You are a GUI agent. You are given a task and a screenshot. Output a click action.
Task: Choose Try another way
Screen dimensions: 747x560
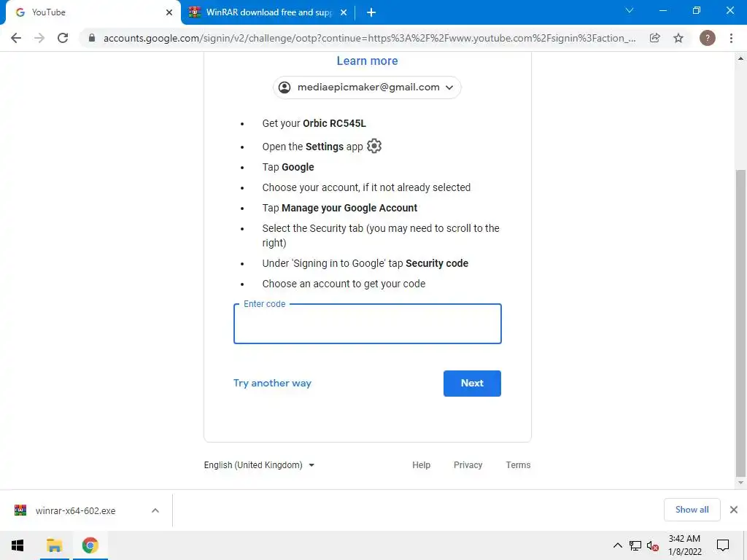272,384
